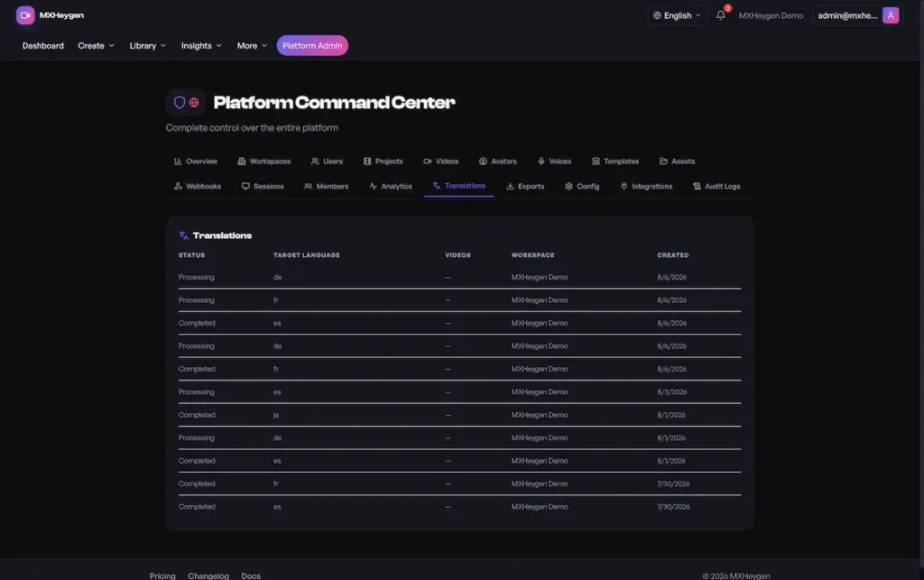This screenshot has height=580, width=924.
Task: Expand the Create dropdown menu
Action: coord(96,46)
